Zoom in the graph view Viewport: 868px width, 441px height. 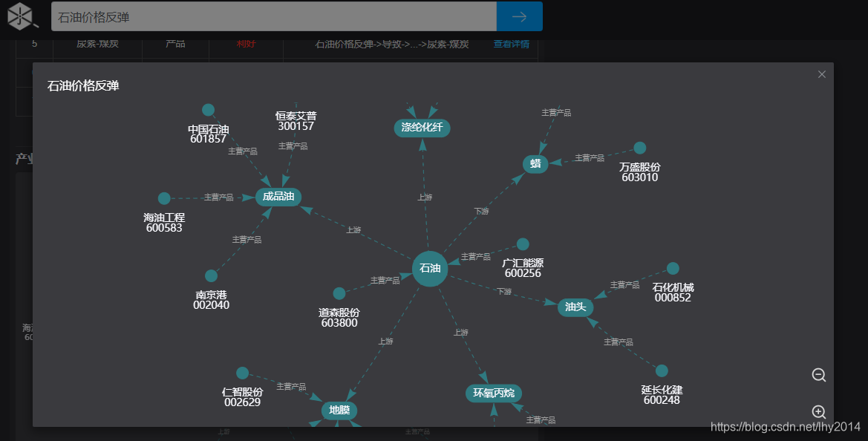click(819, 411)
